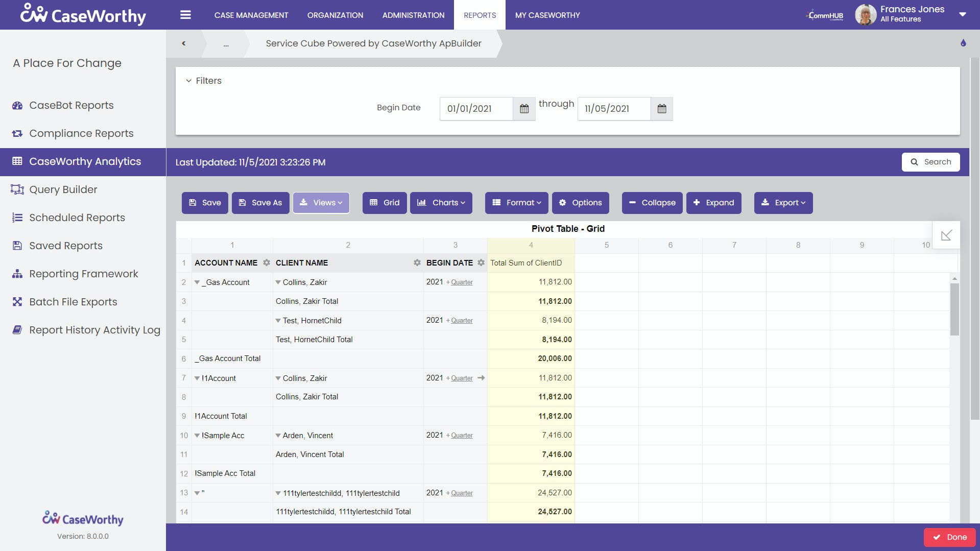The height and width of the screenshot is (551, 980).
Task: Expand all pivot rows
Action: [713, 203]
